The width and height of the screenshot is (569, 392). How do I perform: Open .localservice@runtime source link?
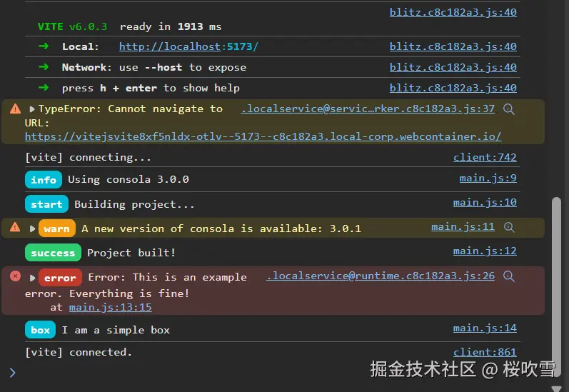[380, 276]
